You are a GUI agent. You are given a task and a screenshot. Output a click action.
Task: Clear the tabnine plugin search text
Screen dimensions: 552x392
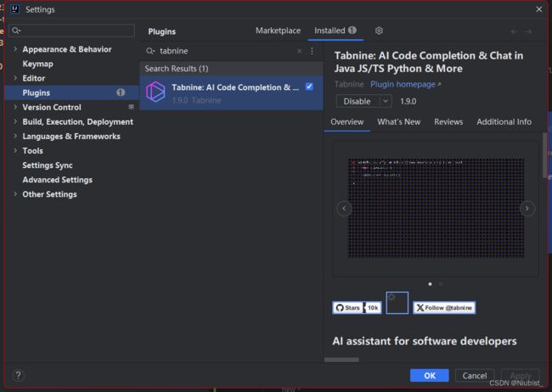(x=299, y=51)
